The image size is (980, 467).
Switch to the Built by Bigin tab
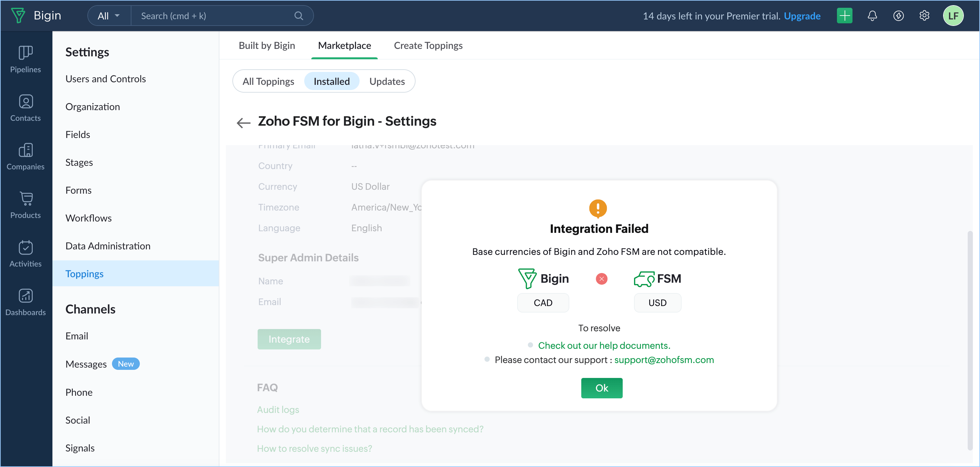(267, 45)
